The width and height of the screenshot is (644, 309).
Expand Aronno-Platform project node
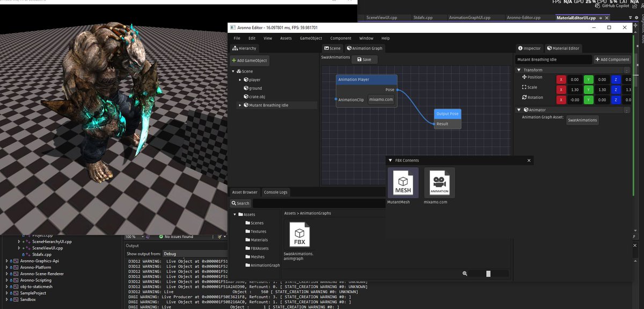7,268
